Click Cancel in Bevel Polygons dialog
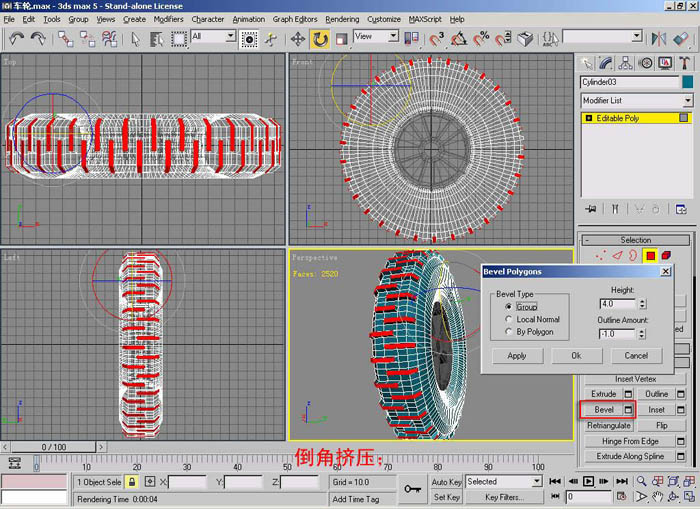Image resolution: width=700 pixels, height=509 pixels. (x=636, y=356)
